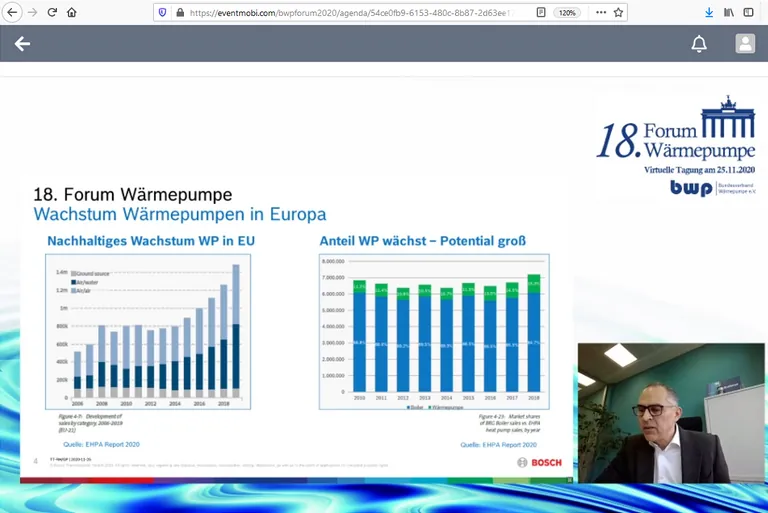Reload the current page
Screen dimensions: 768x513
52,13
